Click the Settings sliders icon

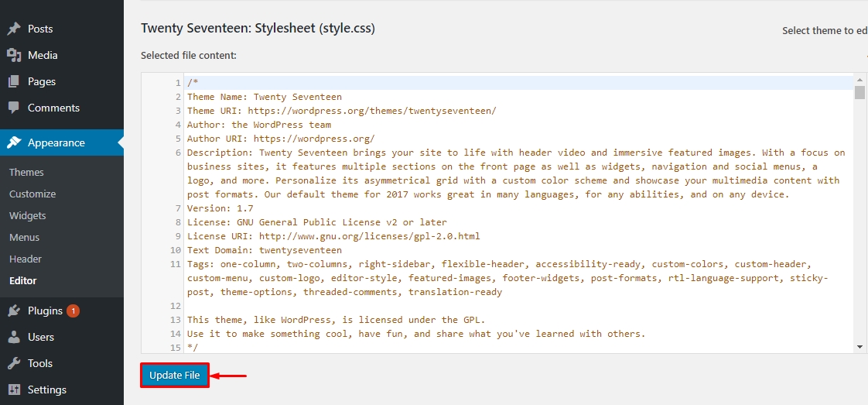(14, 390)
